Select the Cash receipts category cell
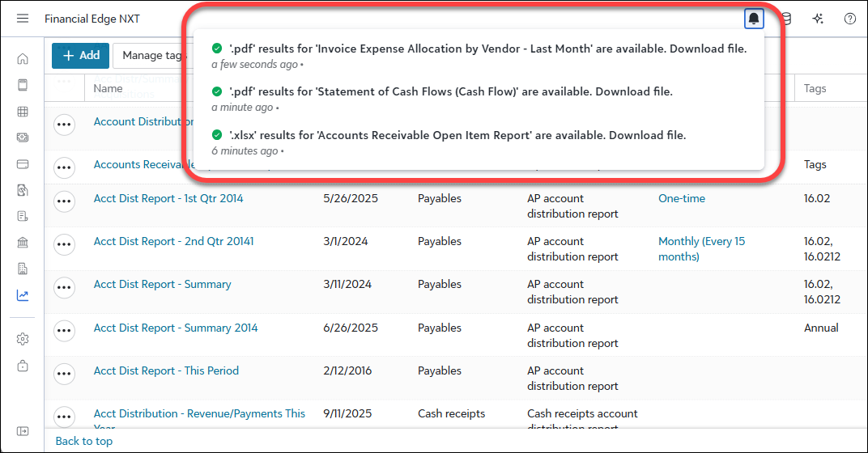The width and height of the screenshot is (868, 453). (x=451, y=413)
